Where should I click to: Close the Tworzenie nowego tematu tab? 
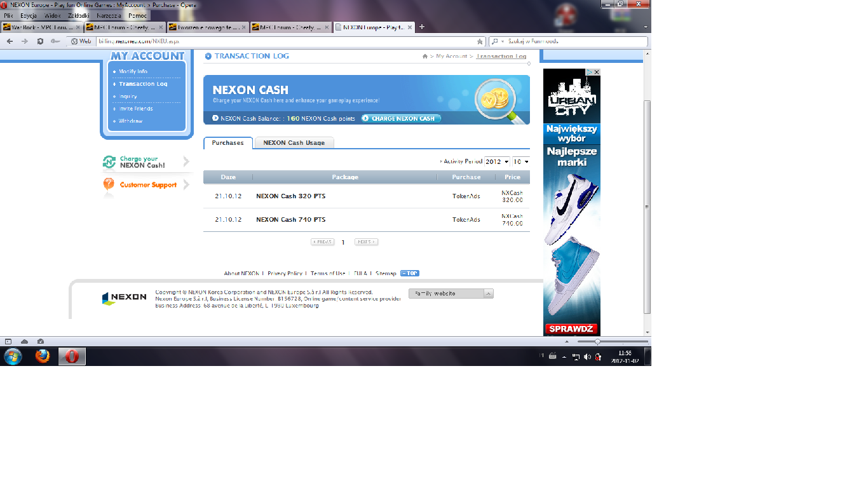[245, 27]
